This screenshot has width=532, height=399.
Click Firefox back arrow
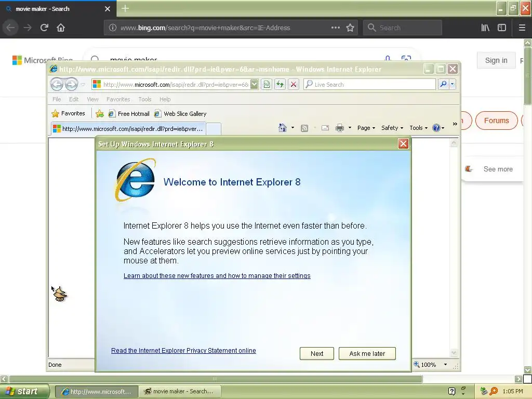click(x=10, y=28)
